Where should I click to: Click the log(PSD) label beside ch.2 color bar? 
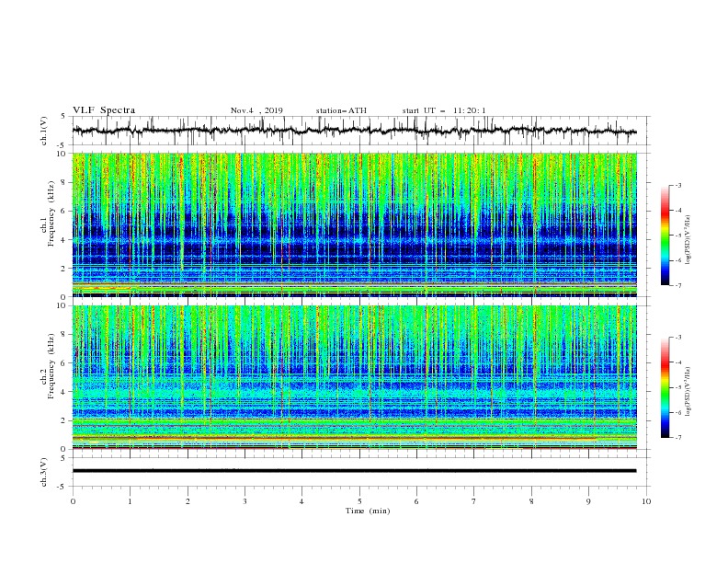[688, 392]
